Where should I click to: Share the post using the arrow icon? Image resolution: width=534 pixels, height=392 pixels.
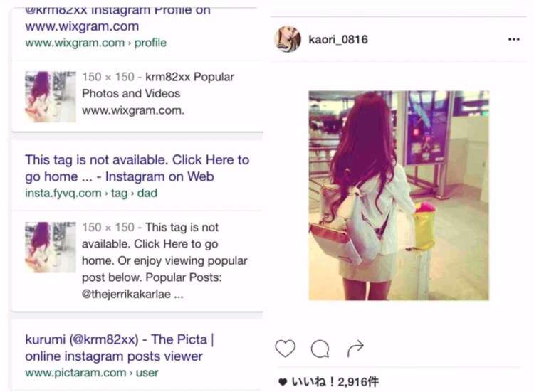355,349
